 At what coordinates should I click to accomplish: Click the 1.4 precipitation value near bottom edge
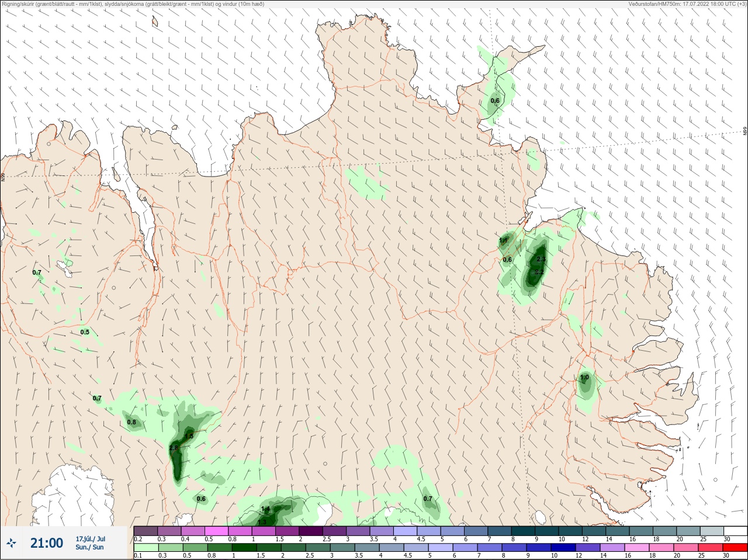265,509
